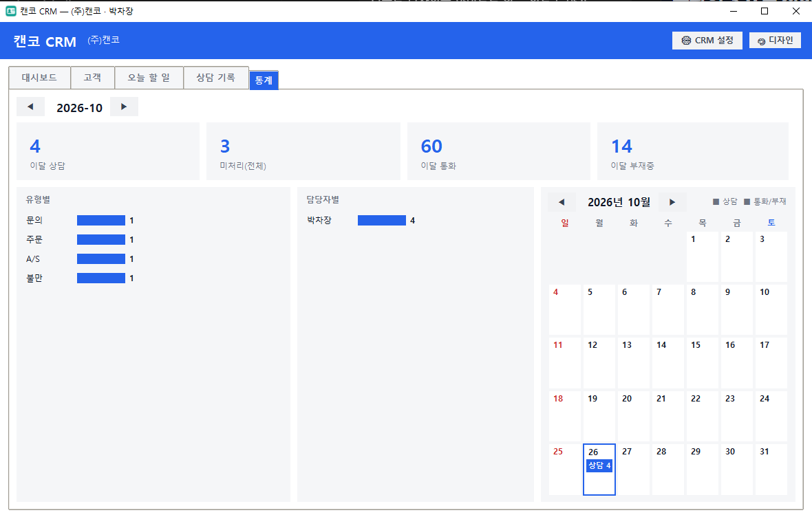This screenshot has height=517, width=812.
Task: Show next month in the calendar
Action: (672, 202)
